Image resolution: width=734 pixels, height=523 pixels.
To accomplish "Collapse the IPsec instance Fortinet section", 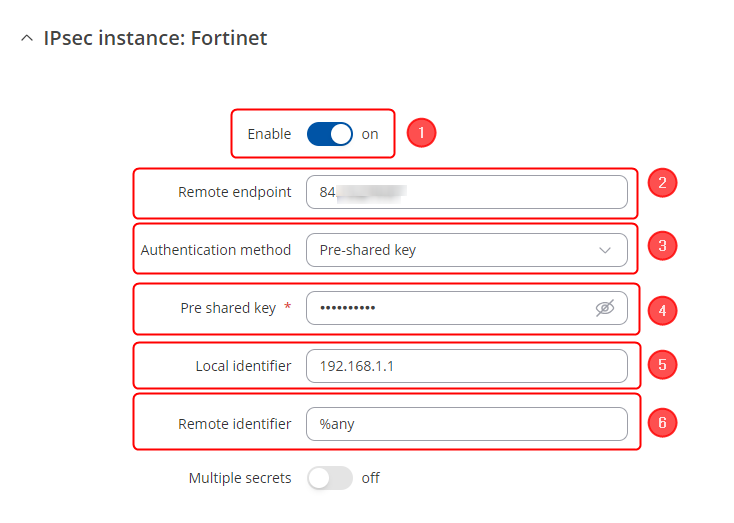I will (25, 39).
